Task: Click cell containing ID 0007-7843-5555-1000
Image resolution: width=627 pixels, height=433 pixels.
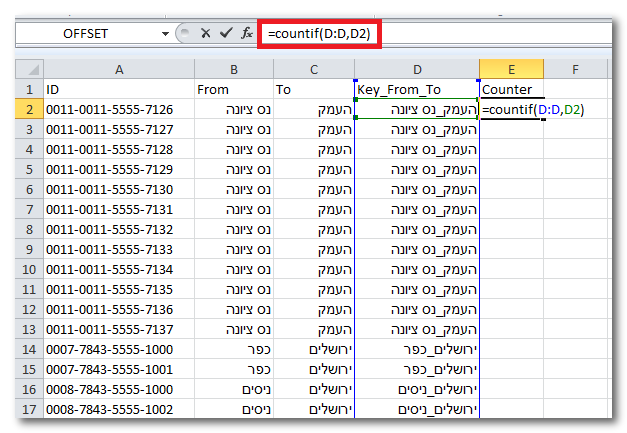Action: coord(119,350)
